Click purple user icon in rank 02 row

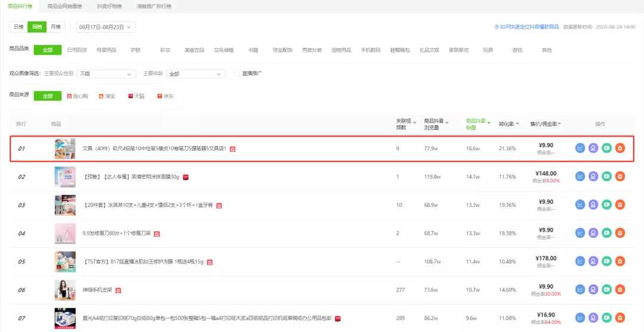[x=593, y=176]
